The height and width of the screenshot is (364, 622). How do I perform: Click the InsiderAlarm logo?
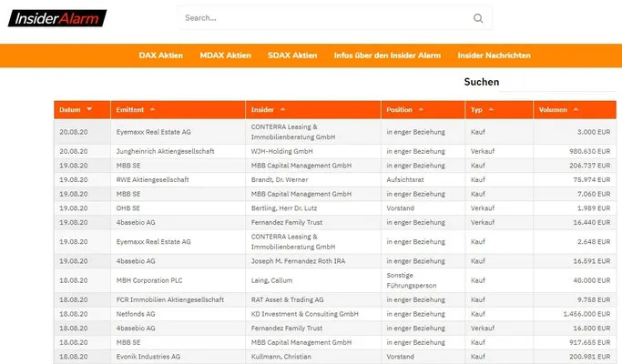57,18
